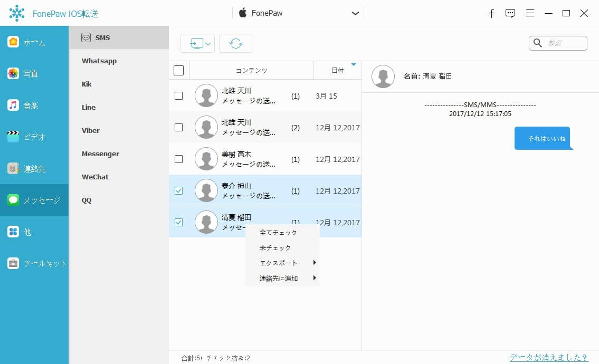Select 全てチェック in the context menu
Viewport: 599px width, 364px height.
[x=277, y=232]
